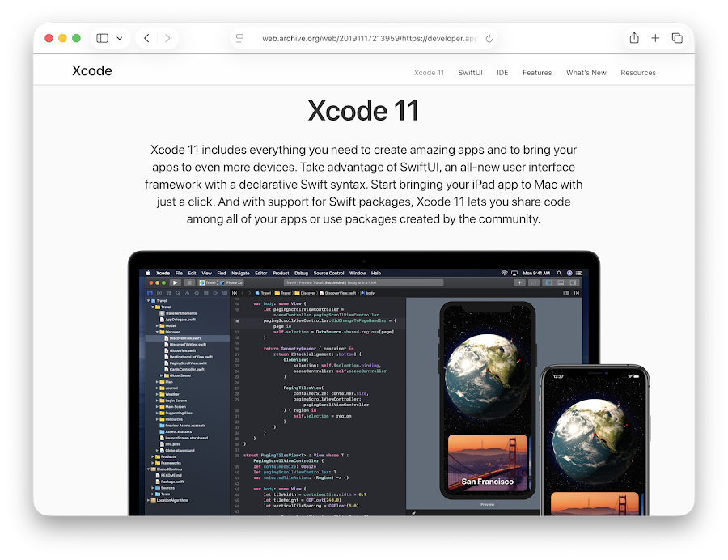Screen dimensions: 728x560
Task: Click the Wi-Fi icon in screenshot menu bar
Action: (504, 273)
